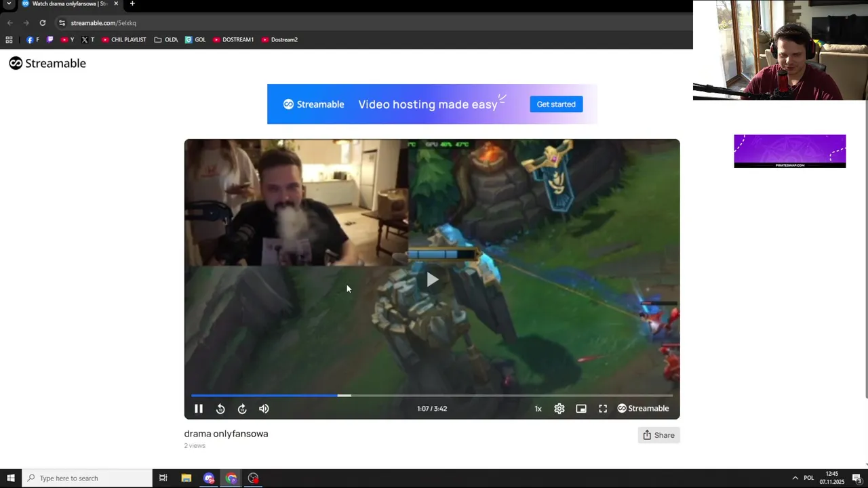This screenshot has height=488, width=868.
Task: Go back in browser history
Action: 10,23
